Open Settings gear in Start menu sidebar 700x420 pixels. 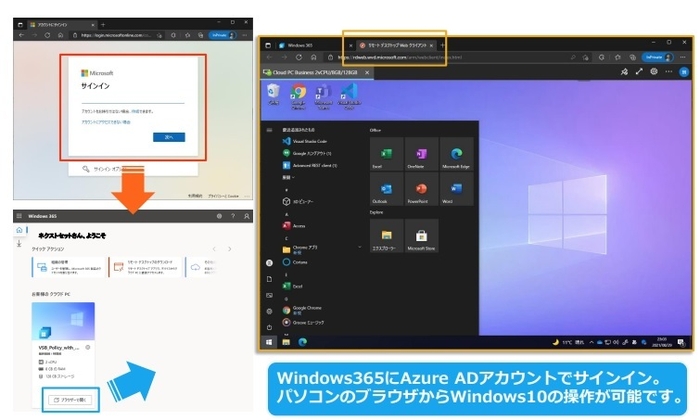click(x=269, y=311)
